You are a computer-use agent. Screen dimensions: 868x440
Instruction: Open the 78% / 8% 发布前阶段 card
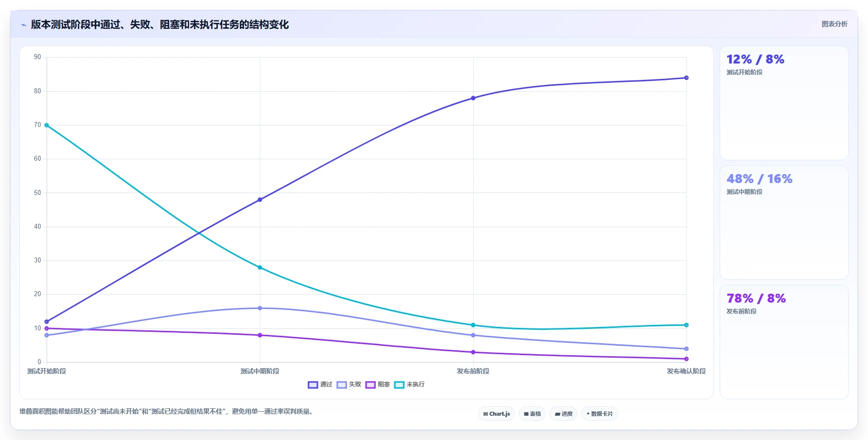click(x=784, y=342)
